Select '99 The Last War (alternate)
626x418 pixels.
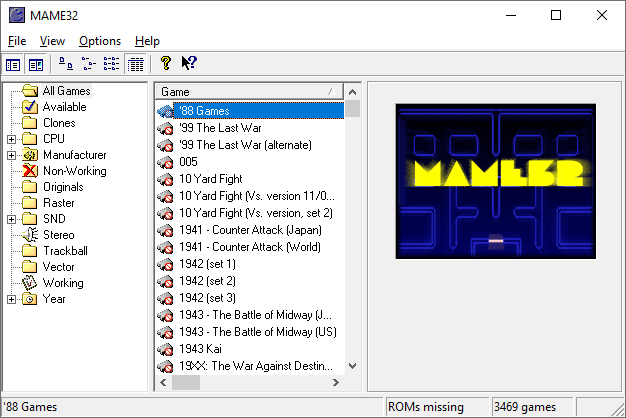click(245, 145)
